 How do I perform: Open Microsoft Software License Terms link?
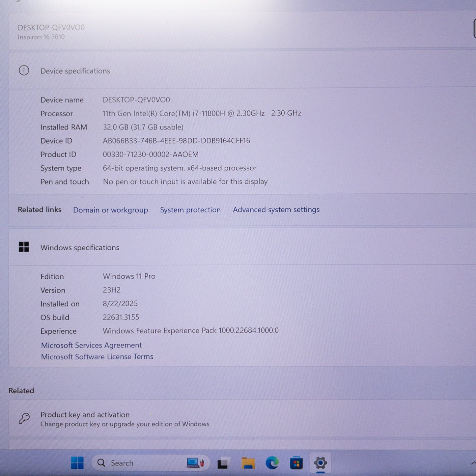[x=97, y=357]
